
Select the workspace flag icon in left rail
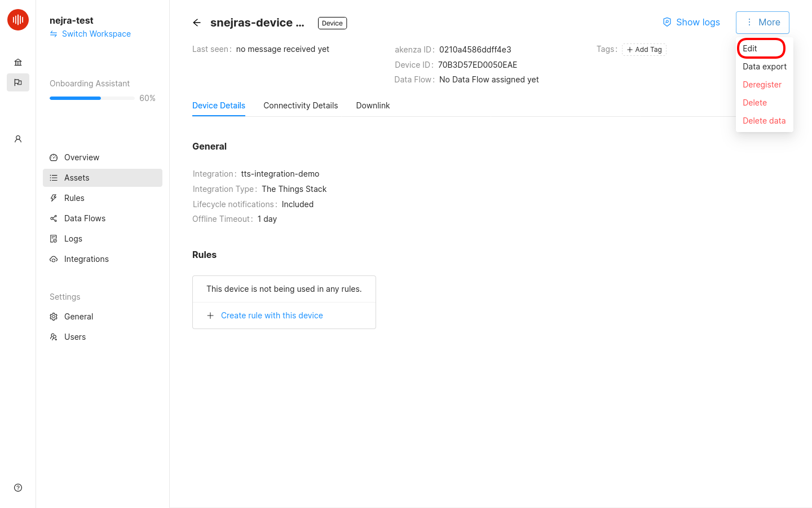[18, 82]
